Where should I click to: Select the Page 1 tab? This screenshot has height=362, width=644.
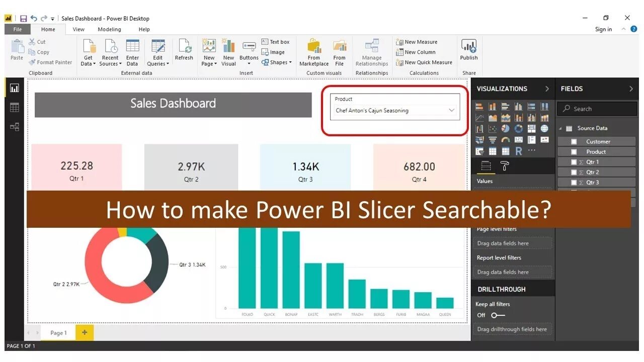coord(57,333)
